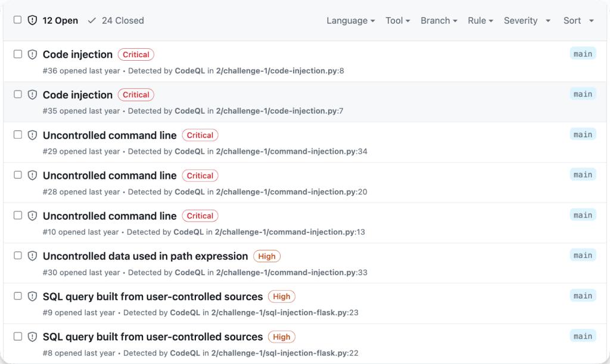Check the box for alert #28 Uncontrolled command line
The height and width of the screenshot is (364, 610).
tap(17, 175)
